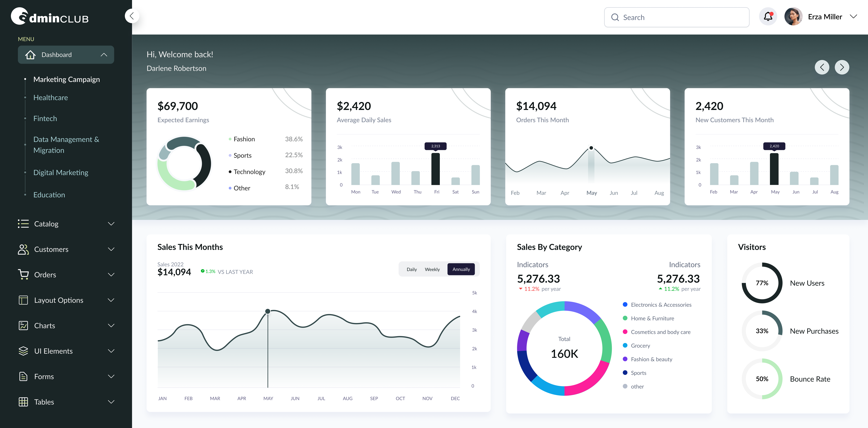Expand the Orders menu chevron
Image resolution: width=868 pixels, height=428 pixels.
pyautogui.click(x=111, y=275)
